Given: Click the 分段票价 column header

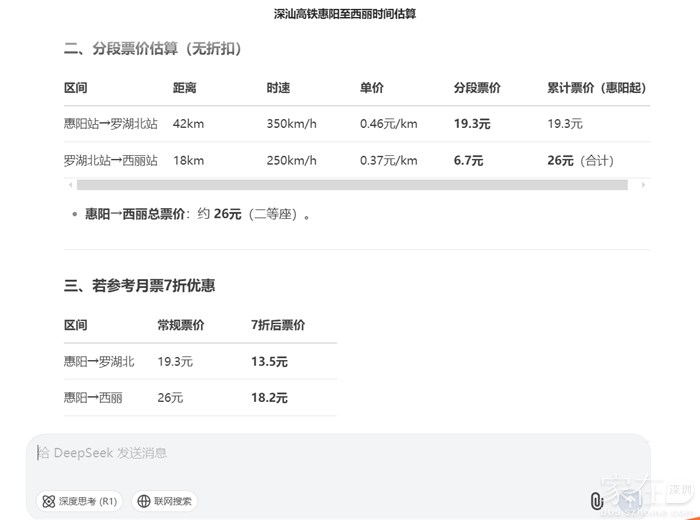Looking at the screenshot, I should tap(477, 88).
